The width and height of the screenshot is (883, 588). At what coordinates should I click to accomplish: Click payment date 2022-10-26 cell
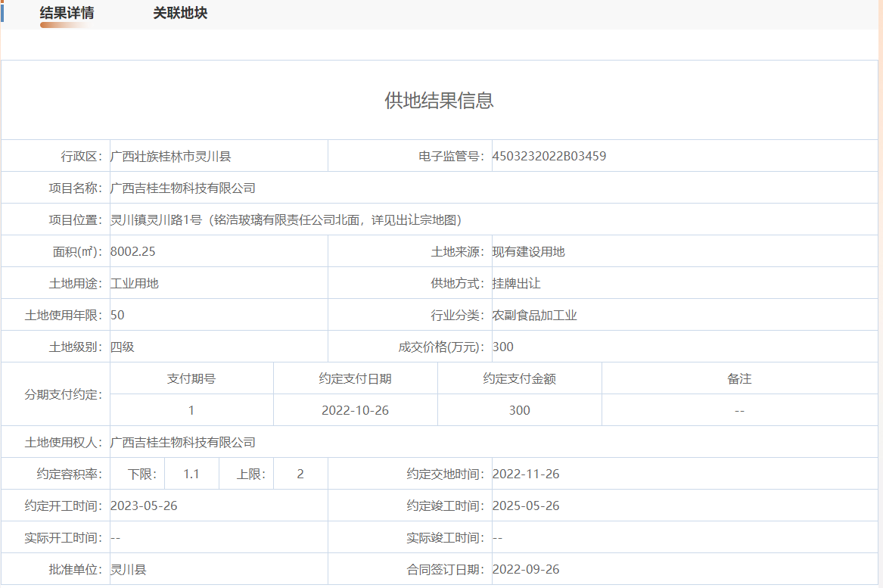point(355,410)
